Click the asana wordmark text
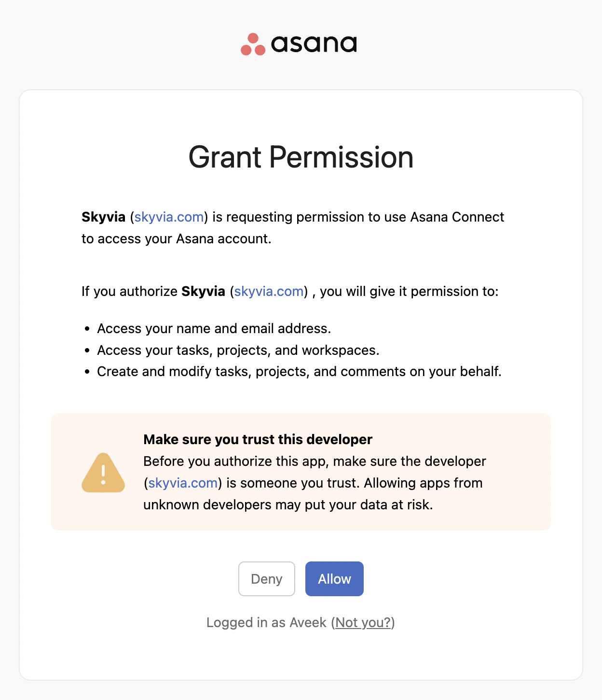 (x=314, y=44)
